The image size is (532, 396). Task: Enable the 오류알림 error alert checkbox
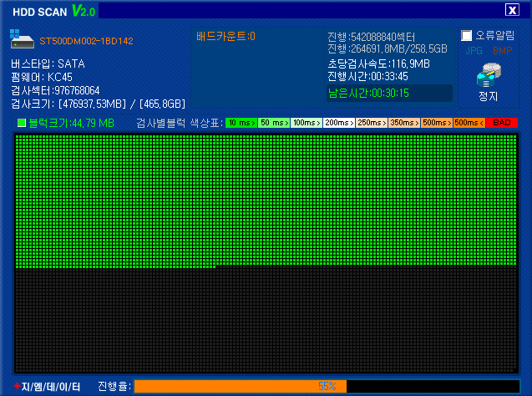point(466,36)
